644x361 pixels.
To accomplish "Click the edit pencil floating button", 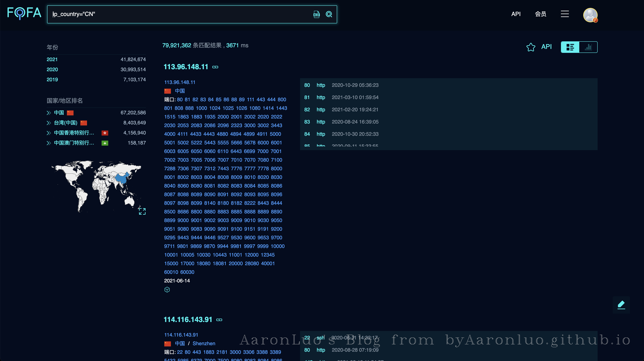I will [621, 305].
